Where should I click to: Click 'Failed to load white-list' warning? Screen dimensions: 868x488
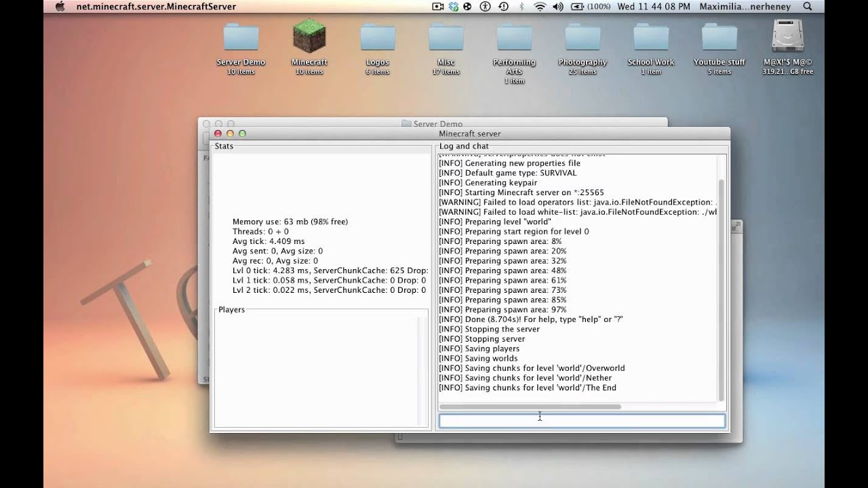pyautogui.click(x=578, y=212)
